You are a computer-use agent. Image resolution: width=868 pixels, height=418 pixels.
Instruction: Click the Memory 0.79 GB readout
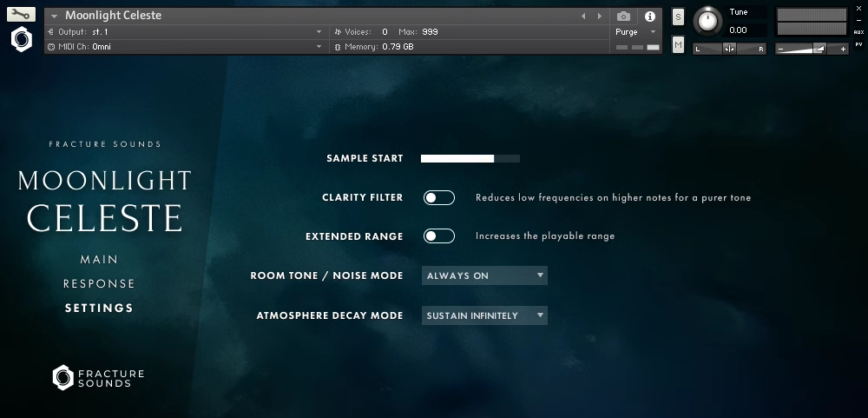pos(398,47)
